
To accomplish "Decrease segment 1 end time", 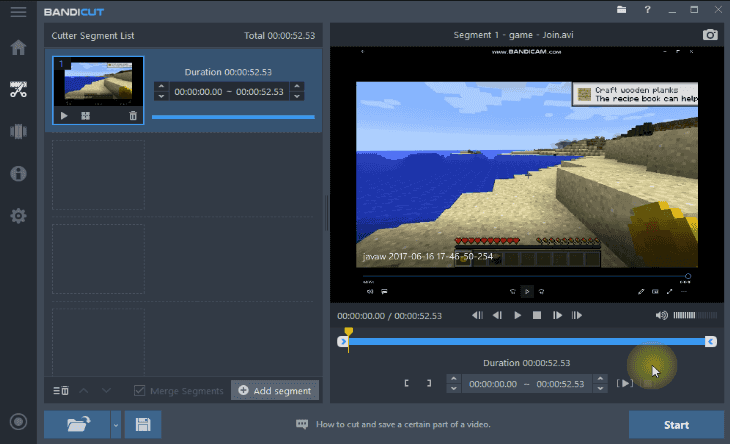I will pyautogui.click(x=297, y=96).
